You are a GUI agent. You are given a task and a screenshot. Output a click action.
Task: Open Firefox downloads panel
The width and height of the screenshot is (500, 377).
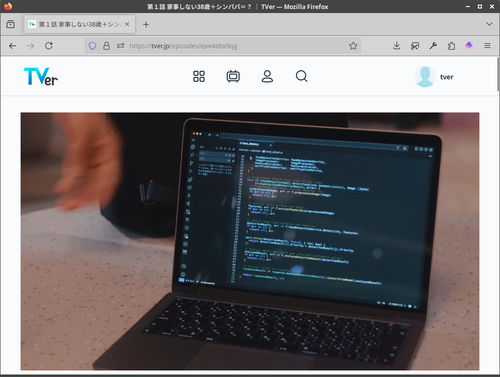click(396, 46)
